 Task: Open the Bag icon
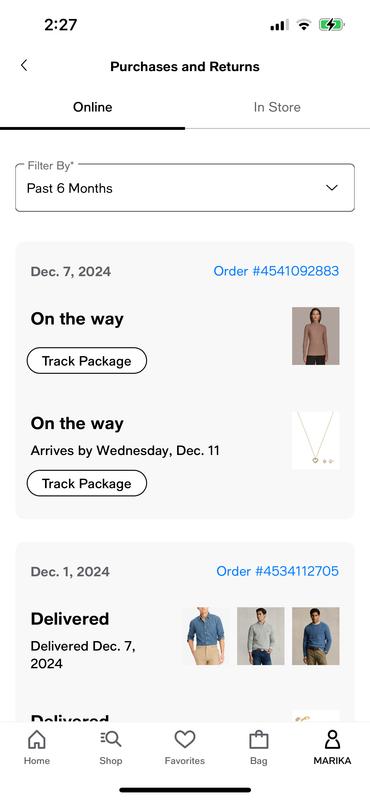[x=259, y=740]
